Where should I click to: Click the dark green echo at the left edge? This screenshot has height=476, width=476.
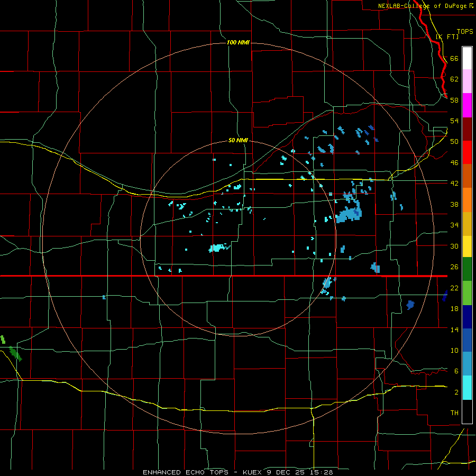15,354
